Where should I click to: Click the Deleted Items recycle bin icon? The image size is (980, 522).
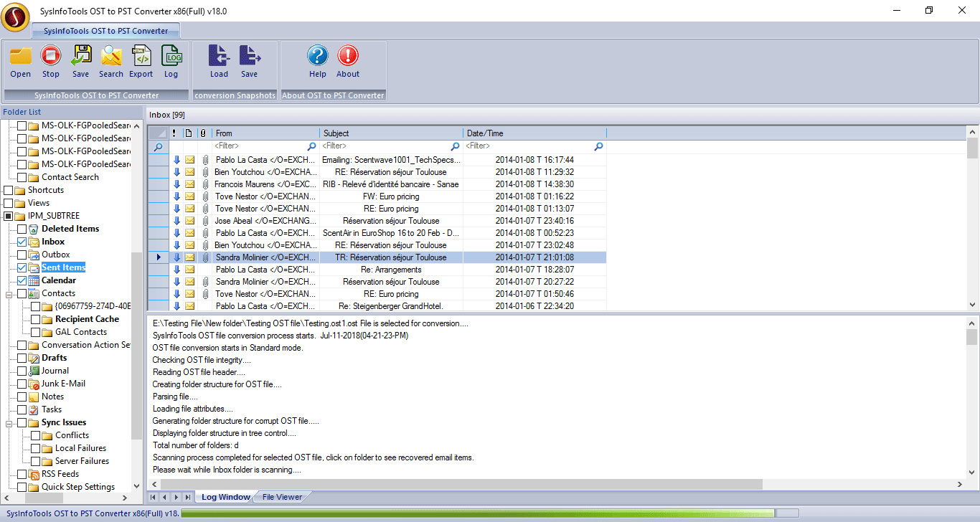(34, 229)
